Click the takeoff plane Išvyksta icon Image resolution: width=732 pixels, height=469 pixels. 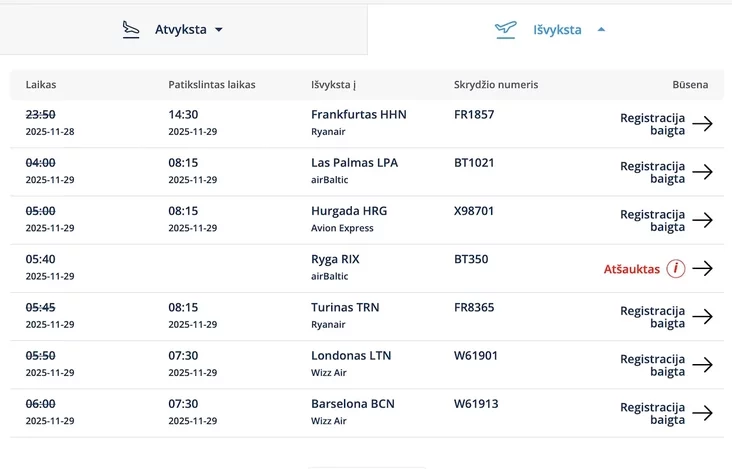click(506, 29)
